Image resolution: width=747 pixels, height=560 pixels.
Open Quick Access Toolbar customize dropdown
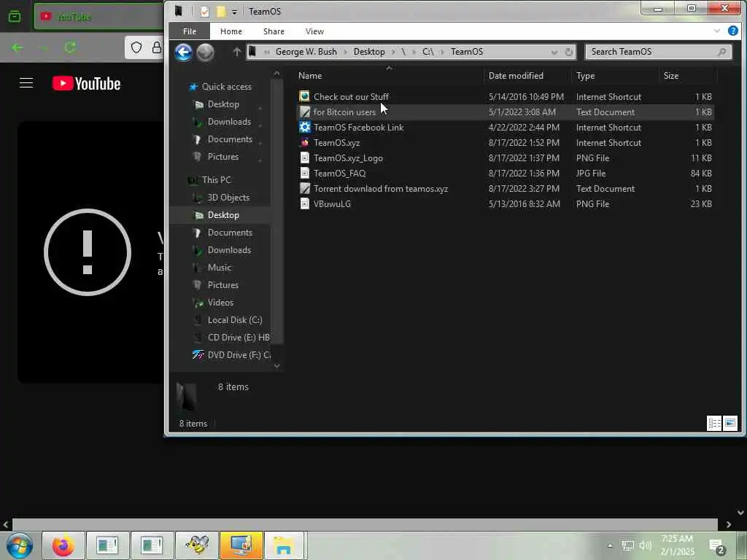pos(234,12)
